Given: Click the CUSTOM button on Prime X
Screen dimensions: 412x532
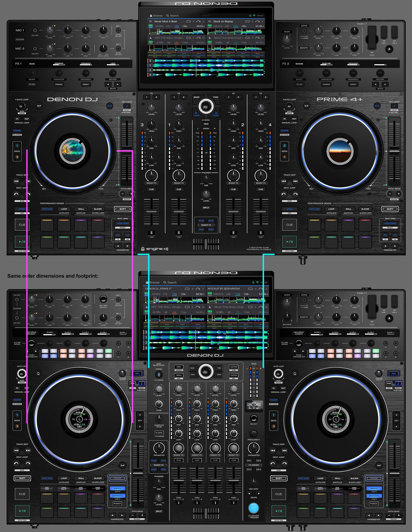Looking at the screenshot, I should pyautogui.click(x=233, y=375).
